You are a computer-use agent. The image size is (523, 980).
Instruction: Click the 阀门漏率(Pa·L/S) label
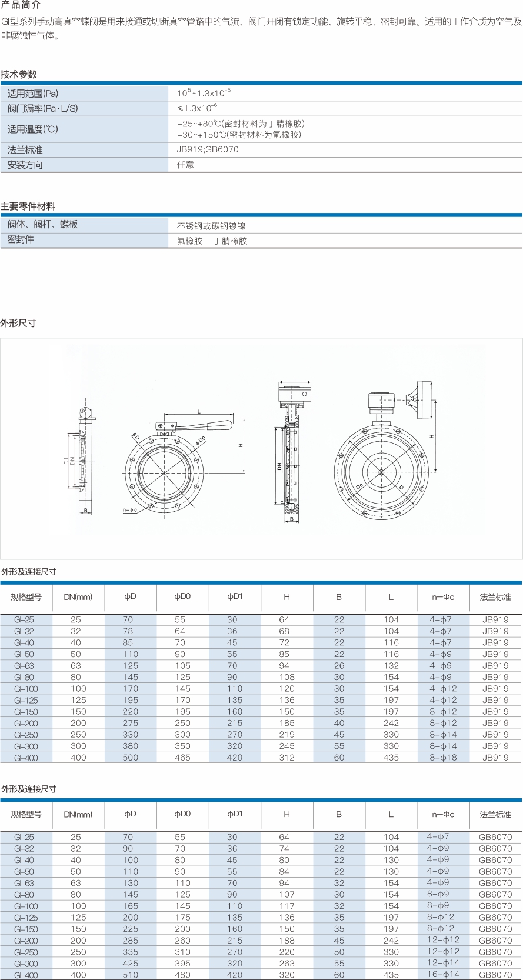click(42, 108)
